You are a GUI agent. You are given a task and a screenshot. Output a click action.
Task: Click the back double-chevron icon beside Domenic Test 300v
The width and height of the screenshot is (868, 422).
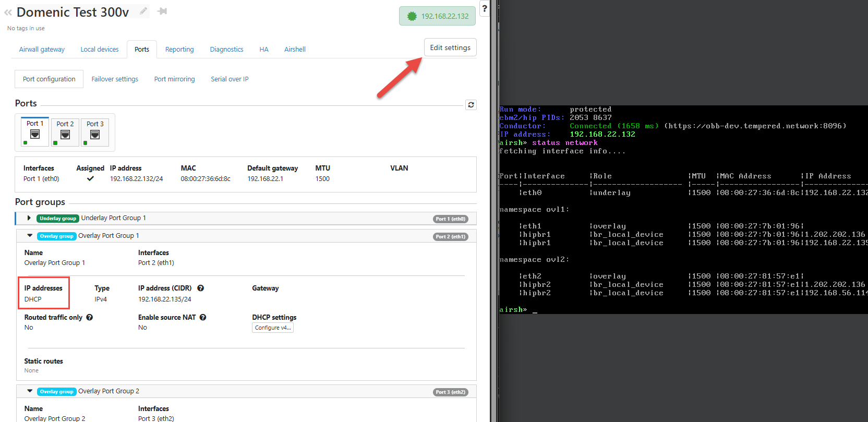[8, 13]
